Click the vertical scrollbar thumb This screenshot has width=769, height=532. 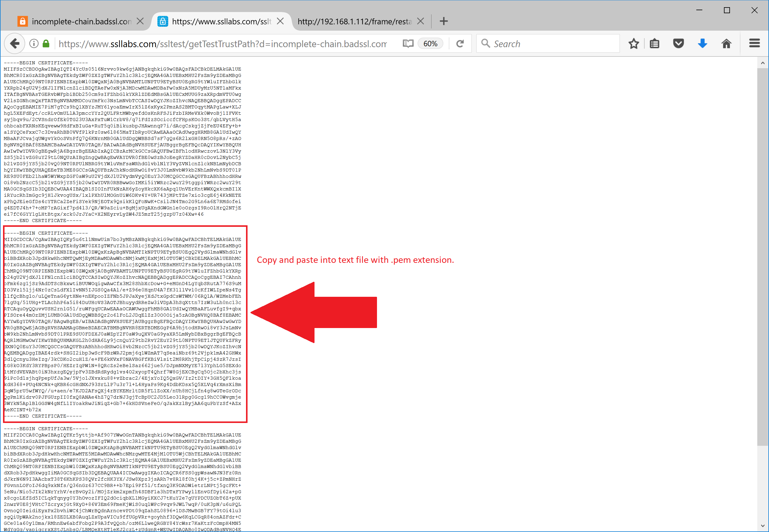[763, 257]
